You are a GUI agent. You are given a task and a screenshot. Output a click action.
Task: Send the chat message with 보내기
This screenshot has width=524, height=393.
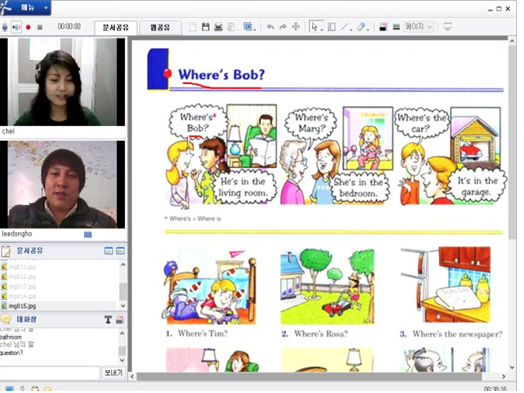(x=113, y=373)
